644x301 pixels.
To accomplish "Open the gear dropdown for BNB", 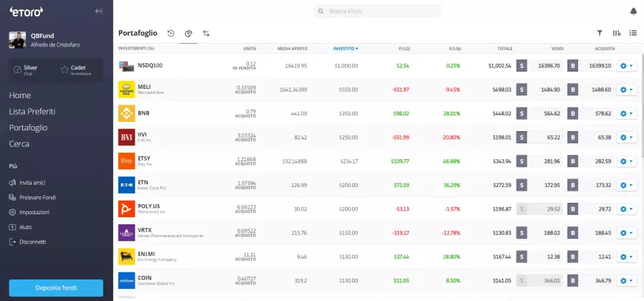I will click(627, 113).
